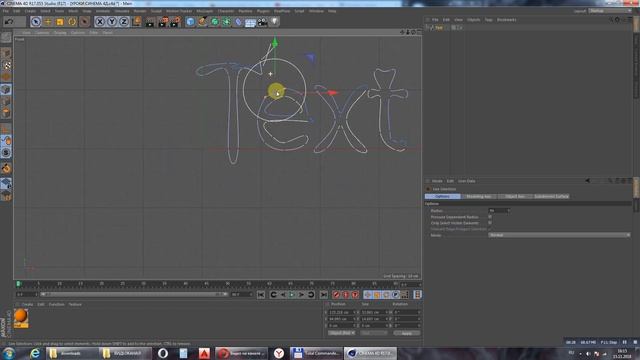Open the Window menu
640x360 pixels.
pyautogui.click(x=316, y=11)
